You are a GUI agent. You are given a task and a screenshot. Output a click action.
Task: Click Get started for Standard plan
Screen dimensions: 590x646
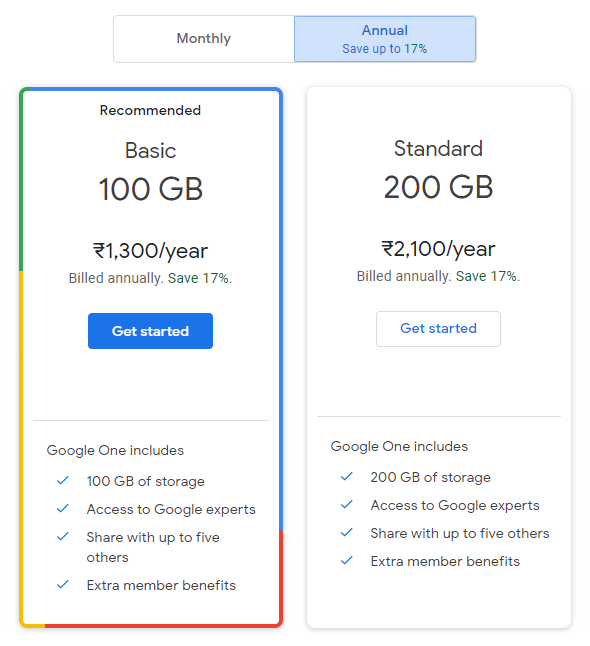coord(438,328)
